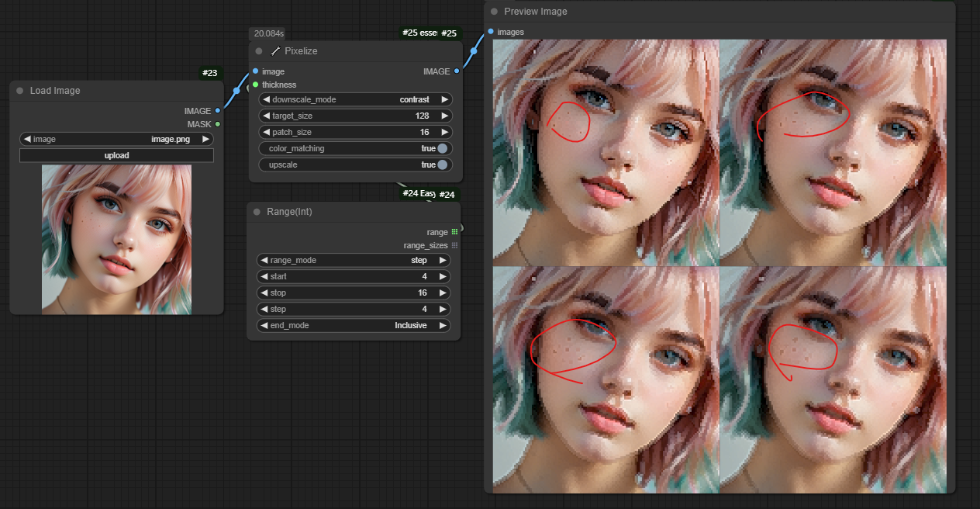This screenshot has height=509, width=980.
Task: Click the Load Image thumbnail preview
Action: tap(116, 239)
